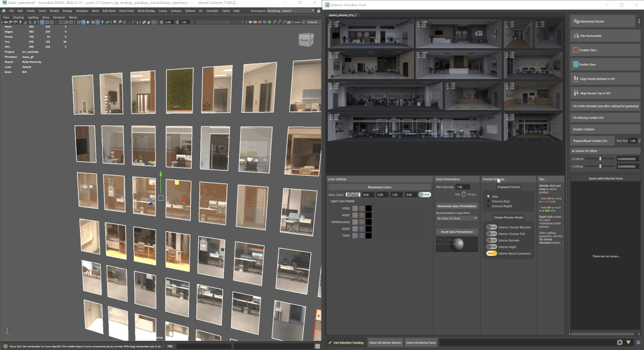Select the Emissive (Day) radio button
The image size is (644, 350).
pos(488,201)
